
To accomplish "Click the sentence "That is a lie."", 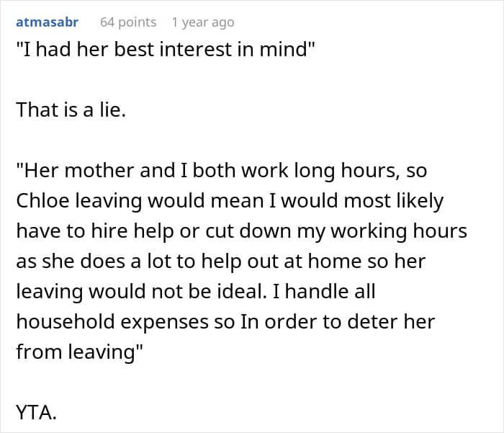I will (x=71, y=110).
